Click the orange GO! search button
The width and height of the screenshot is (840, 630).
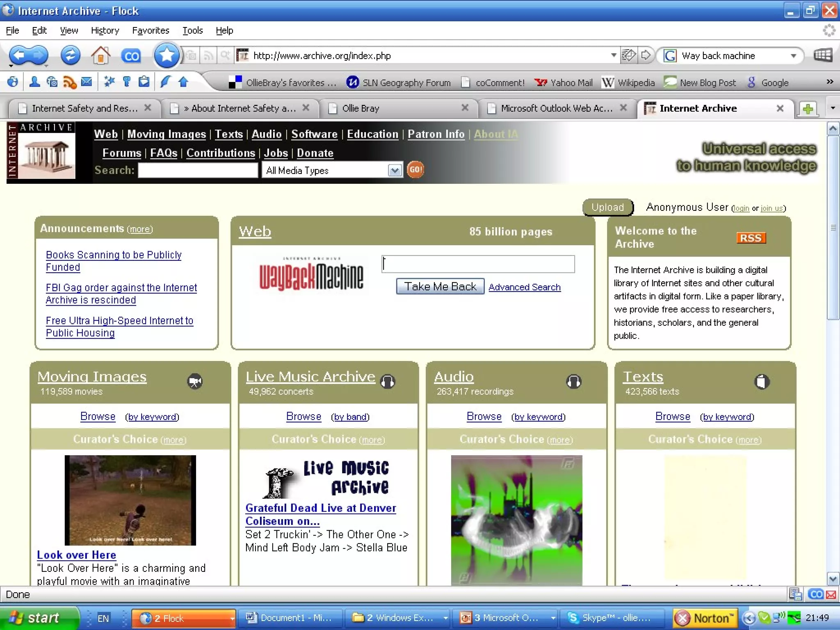pyautogui.click(x=415, y=169)
